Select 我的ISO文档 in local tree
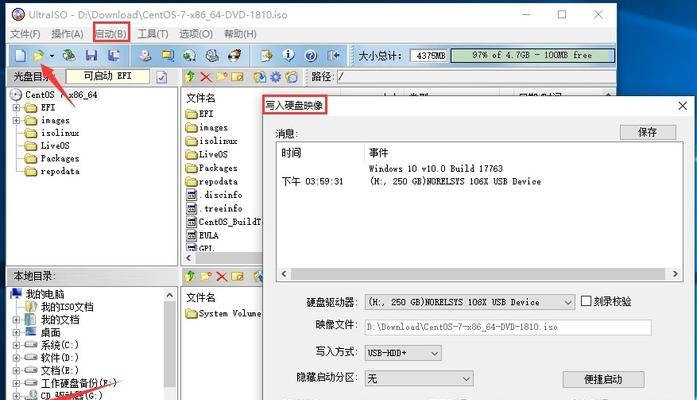Screen dimensions: 697x400 [67, 307]
